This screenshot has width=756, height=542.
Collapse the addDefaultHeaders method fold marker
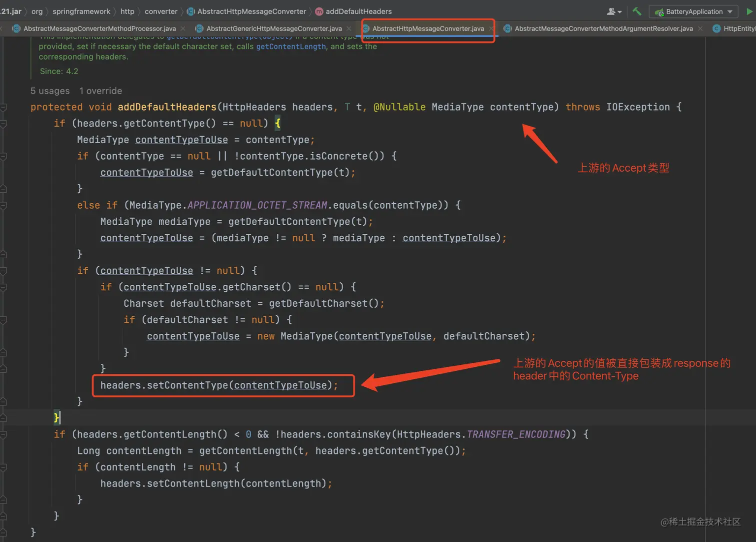[x=3, y=107]
